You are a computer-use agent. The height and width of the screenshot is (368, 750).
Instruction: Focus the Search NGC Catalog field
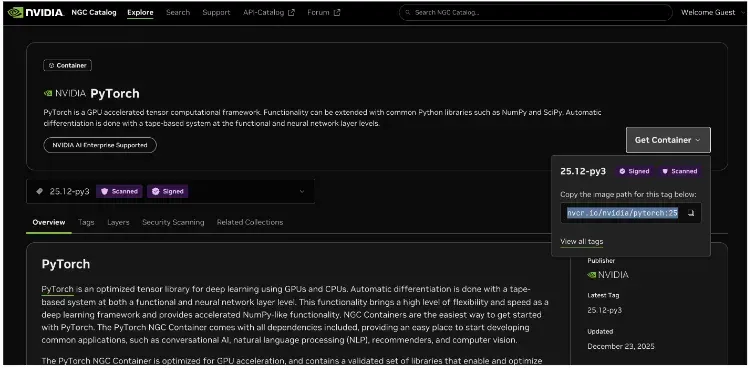(536, 12)
